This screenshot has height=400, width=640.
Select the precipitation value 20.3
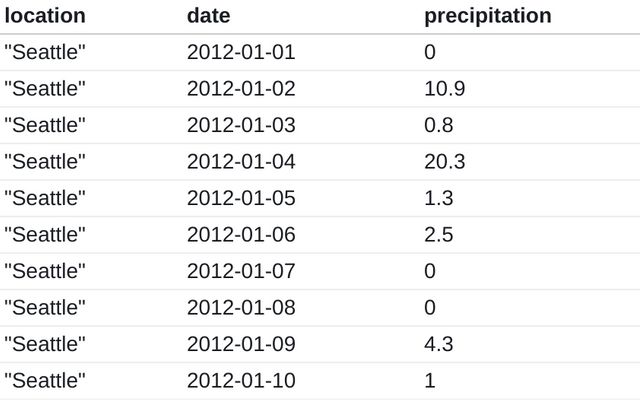444,162
